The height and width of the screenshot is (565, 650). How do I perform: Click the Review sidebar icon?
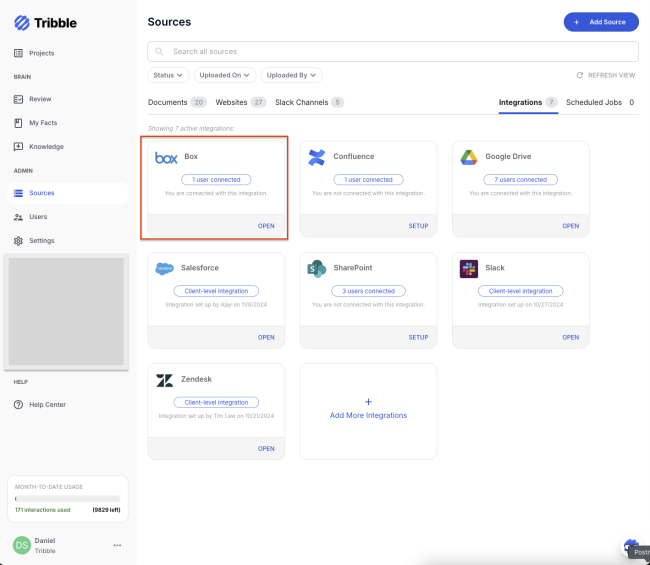coord(18,99)
